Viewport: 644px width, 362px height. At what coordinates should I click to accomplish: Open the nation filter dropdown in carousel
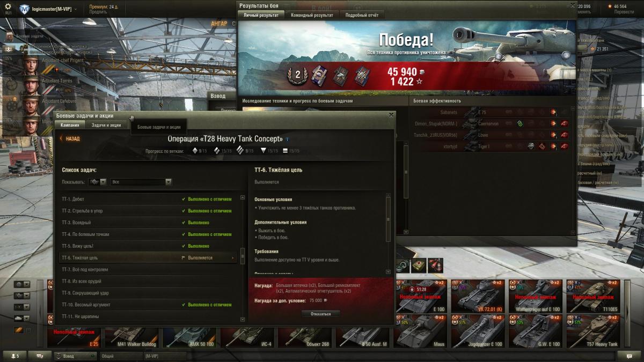[x=21, y=284]
